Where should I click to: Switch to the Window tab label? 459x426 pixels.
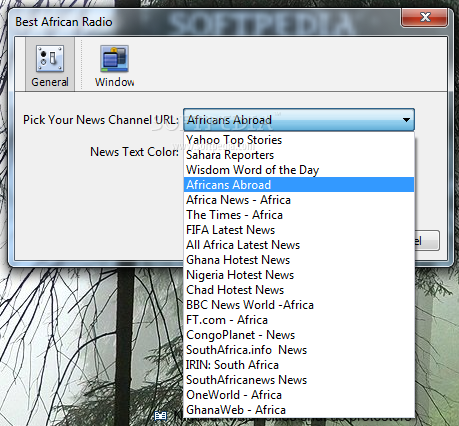coord(114,82)
